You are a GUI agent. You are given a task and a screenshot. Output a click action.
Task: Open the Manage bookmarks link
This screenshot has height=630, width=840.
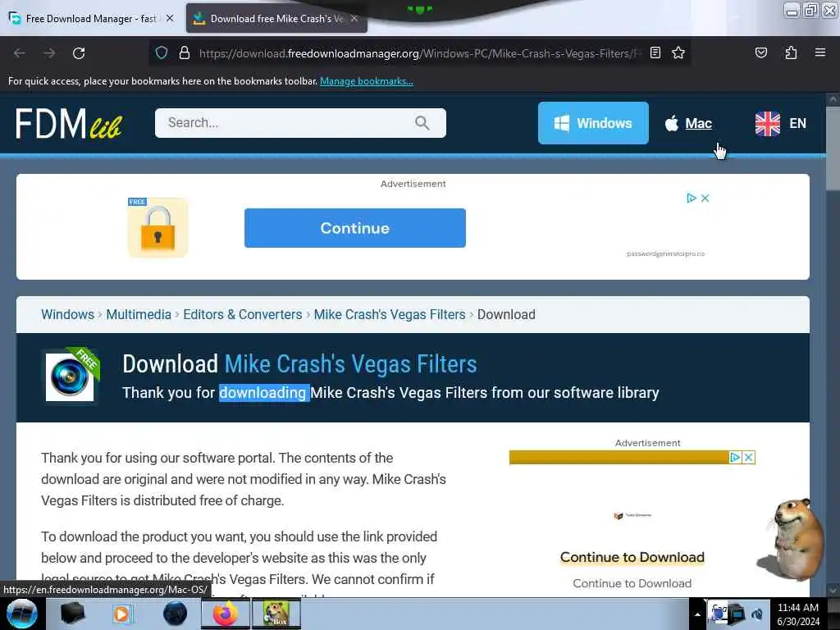(x=367, y=81)
